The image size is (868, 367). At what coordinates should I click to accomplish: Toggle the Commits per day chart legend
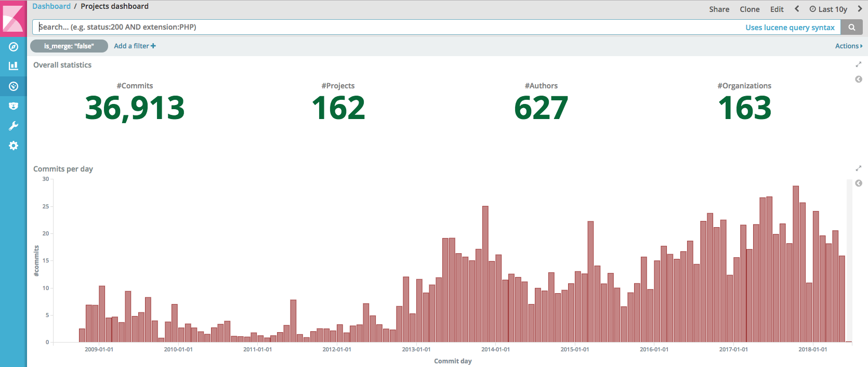point(859,183)
